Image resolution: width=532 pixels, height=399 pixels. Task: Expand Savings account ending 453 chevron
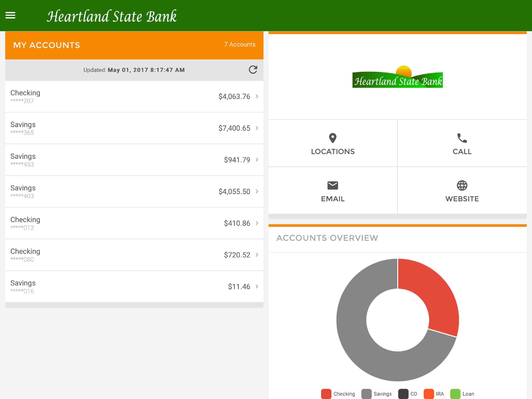[x=257, y=160]
